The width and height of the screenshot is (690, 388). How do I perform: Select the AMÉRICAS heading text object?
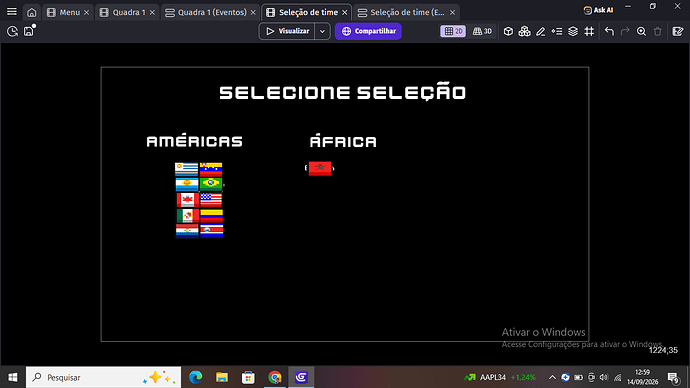[194, 141]
